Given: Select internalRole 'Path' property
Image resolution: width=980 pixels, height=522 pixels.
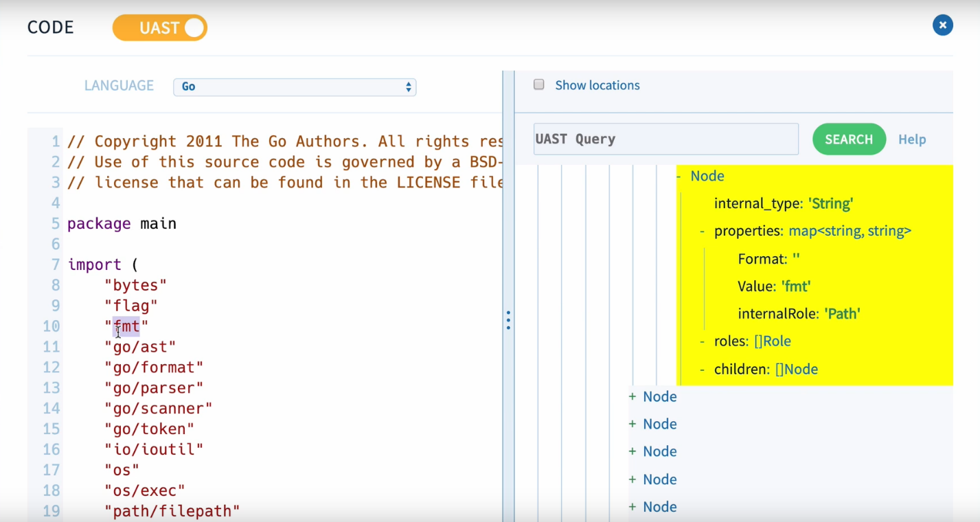Looking at the screenshot, I should coord(799,314).
